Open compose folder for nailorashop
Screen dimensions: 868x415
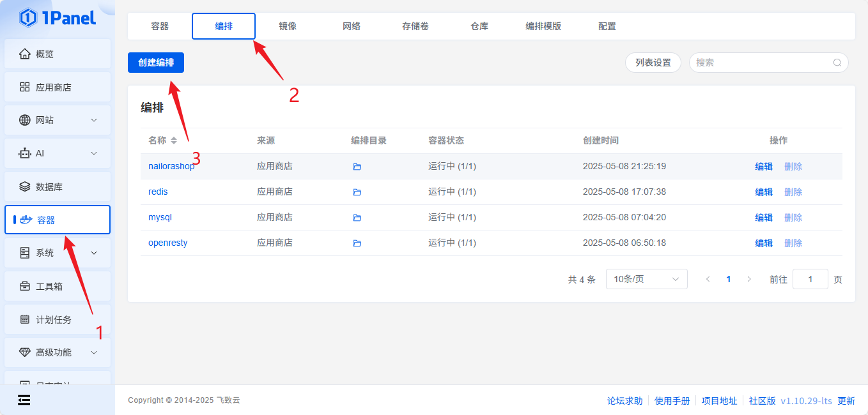(x=357, y=167)
